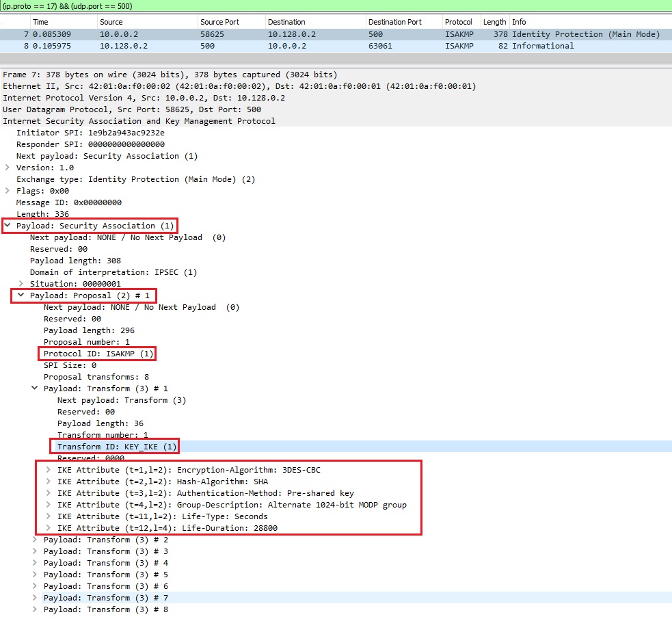The height and width of the screenshot is (619, 672).
Task: Select Initiator SPI: 1e9b2a943ac9232e
Action: [90, 133]
